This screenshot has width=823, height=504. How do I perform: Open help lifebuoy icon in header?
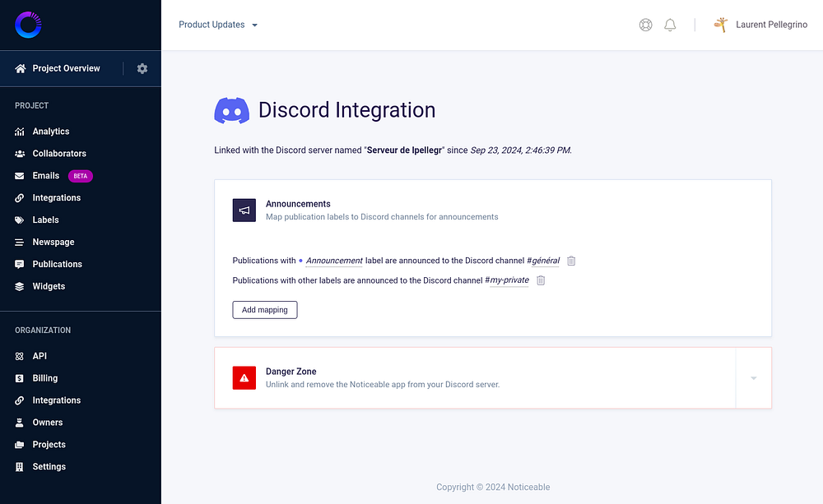coord(645,25)
